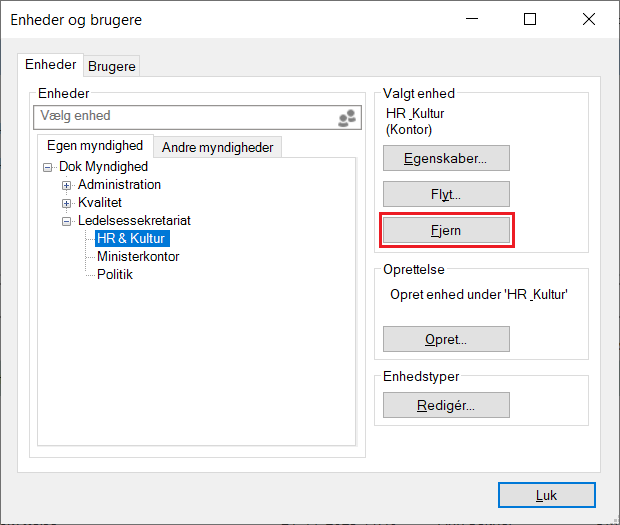This screenshot has height=525, width=620.
Task: Click Fjern to remove the unit
Action: pyautogui.click(x=446, y=230)
